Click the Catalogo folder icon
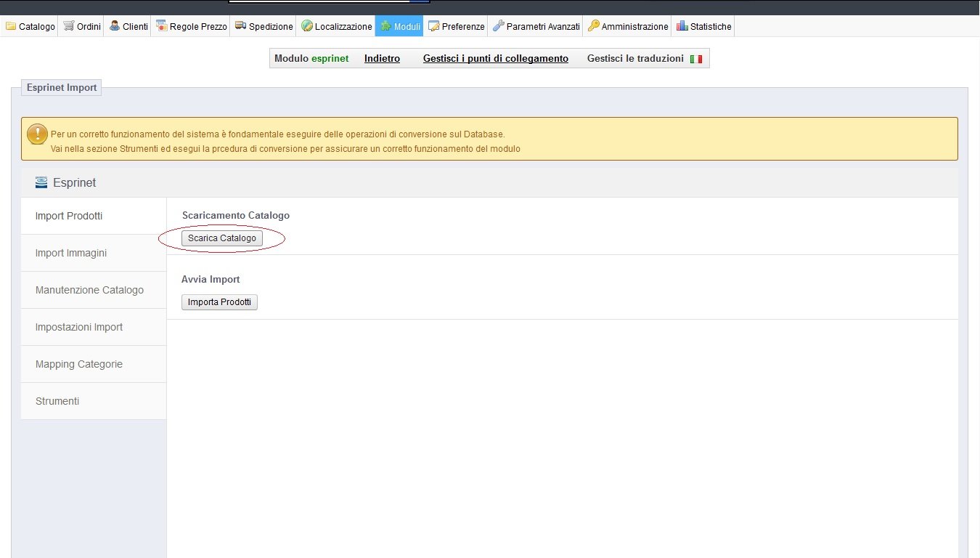 [x=11, y=26]
